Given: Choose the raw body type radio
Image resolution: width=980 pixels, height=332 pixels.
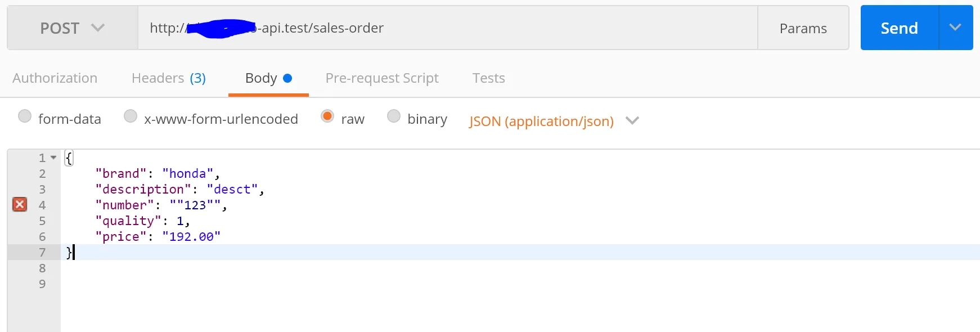Looking at the screenshot, I should coord(327,116).
